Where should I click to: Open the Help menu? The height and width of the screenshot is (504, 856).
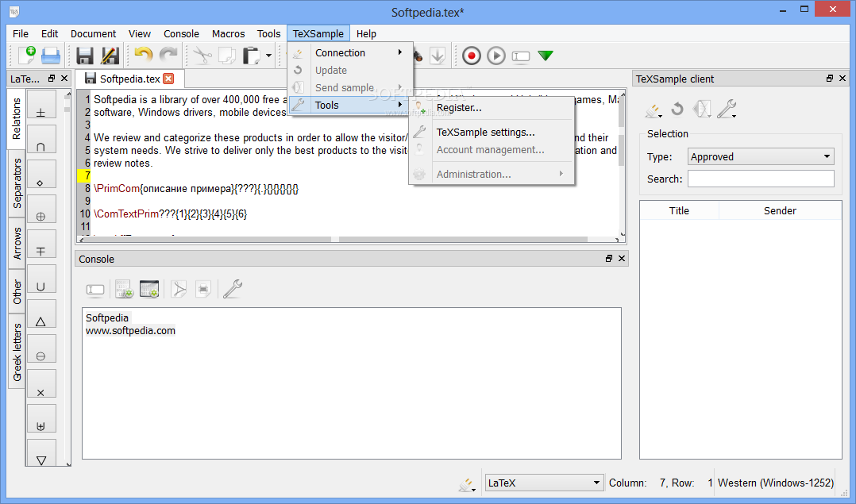pos(366,34)
